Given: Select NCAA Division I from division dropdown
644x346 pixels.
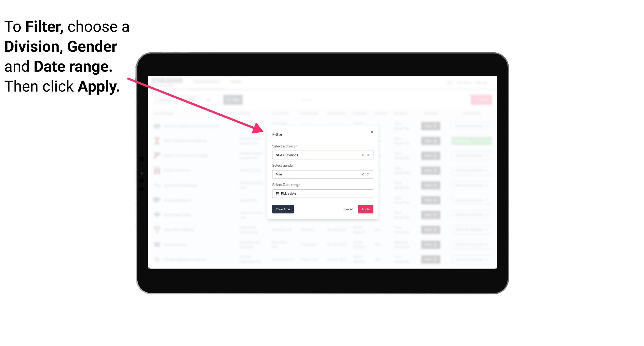Looking at the screenshot, I should tap(322, 155).
